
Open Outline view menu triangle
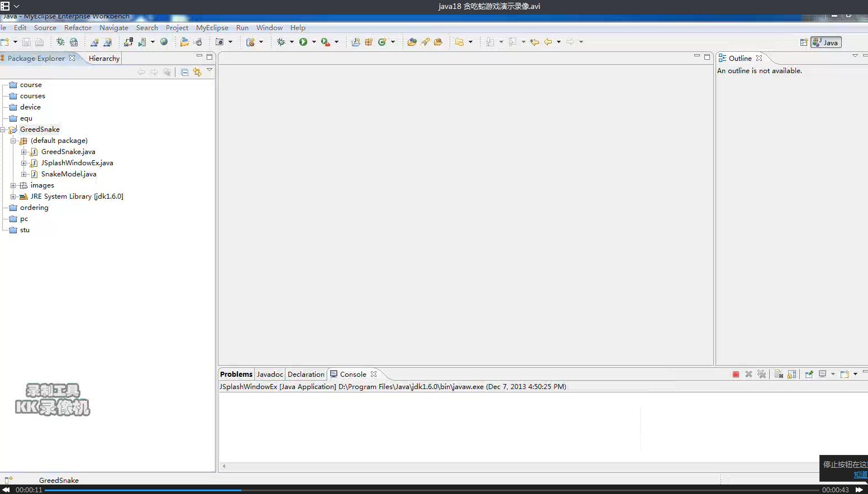point(855,56)
